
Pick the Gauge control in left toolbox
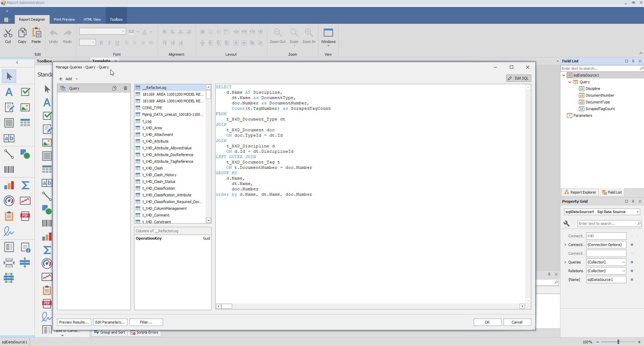coord(9,201)
